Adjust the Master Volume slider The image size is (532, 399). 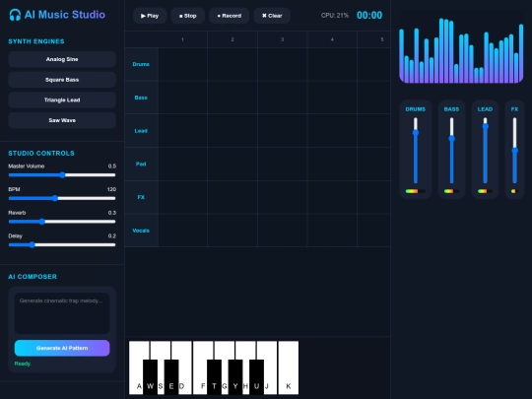pos(62,175)
